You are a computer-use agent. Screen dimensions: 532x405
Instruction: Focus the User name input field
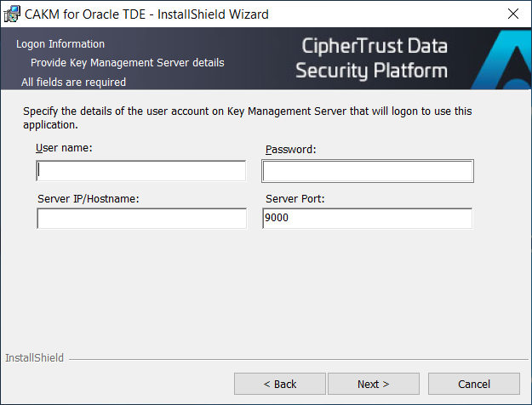point(140,171)
